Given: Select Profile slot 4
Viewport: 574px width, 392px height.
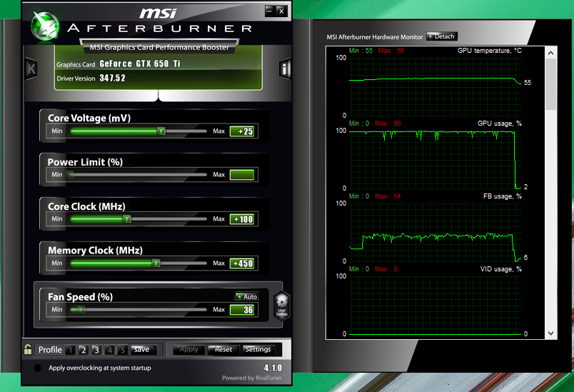Looking at the screenshot, I should [110, 351].
